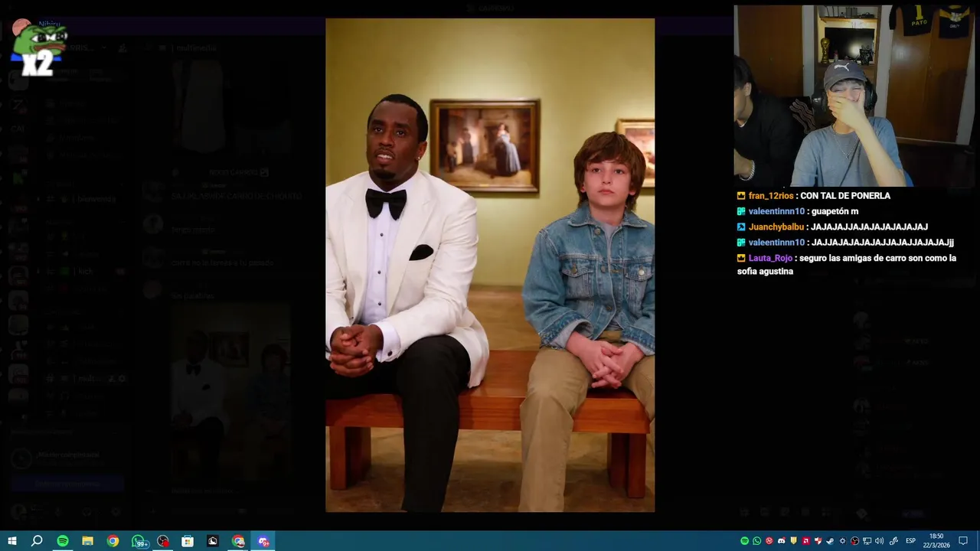Click the red-white shield tray icon
Screen dimensions: 980x551
point(818,541)
